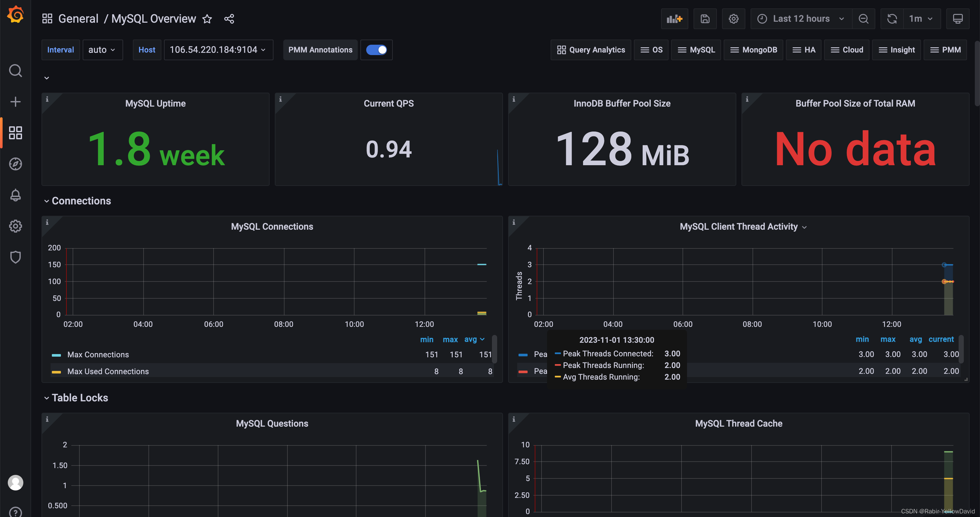
Task: Open the Current QPS panel title
Action: [389, 103]
